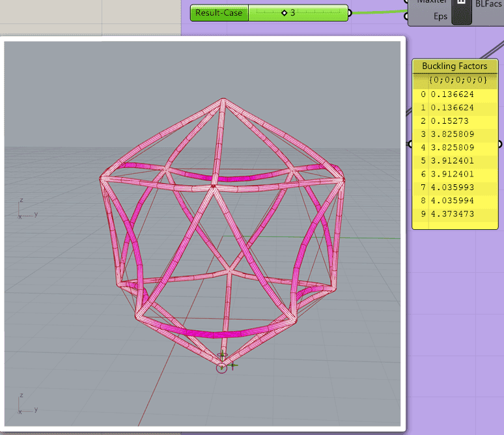Screen dimensions: 504x435
Task: Click the red-circled support point at model base
Action: point(222,369)
